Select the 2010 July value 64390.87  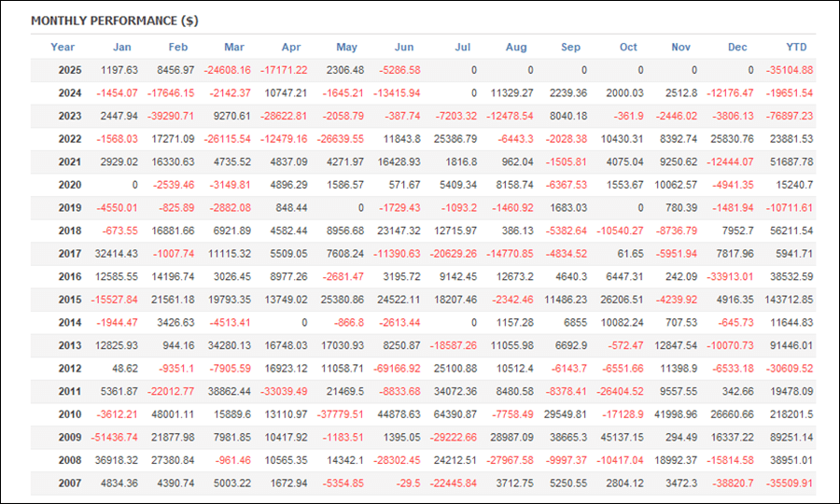click(455, 414)
